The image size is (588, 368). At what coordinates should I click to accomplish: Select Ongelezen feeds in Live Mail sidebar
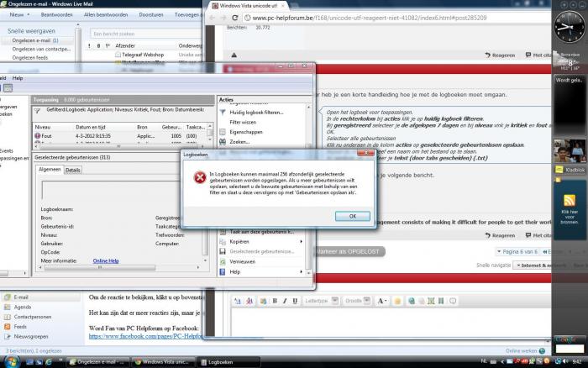30,58
